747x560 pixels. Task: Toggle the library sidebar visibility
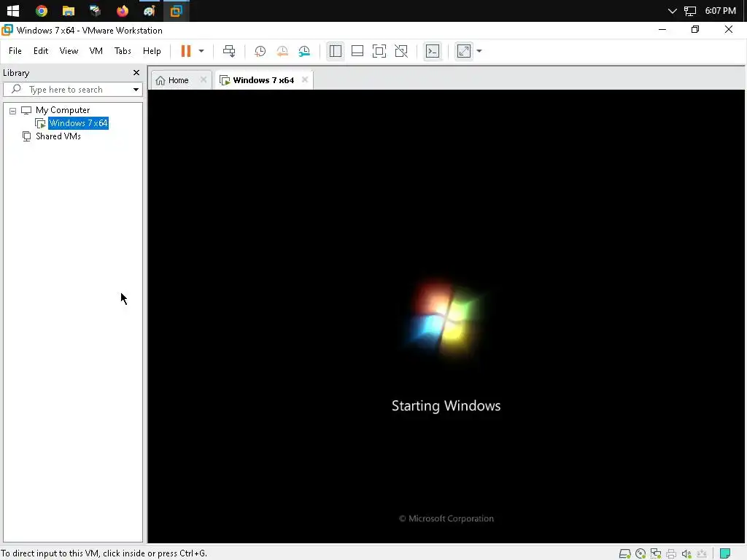[336, 51]
